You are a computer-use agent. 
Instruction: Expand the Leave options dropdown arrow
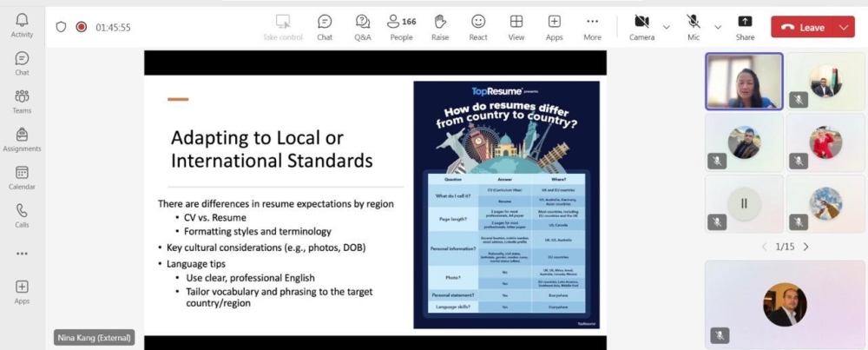[845, 27]
